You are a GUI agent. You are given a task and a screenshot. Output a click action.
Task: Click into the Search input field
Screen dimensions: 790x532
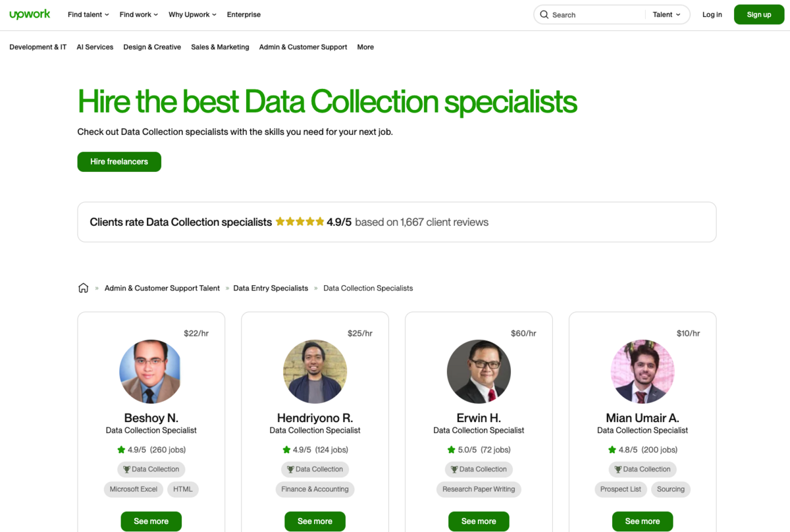586,14
